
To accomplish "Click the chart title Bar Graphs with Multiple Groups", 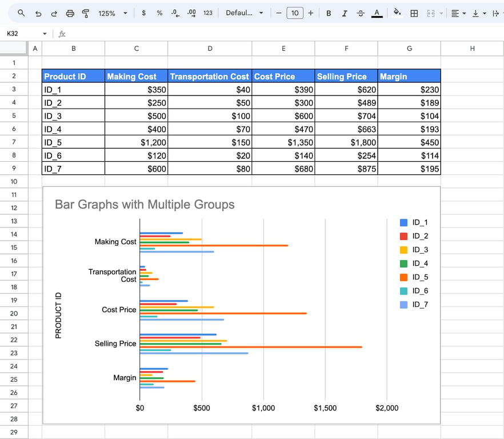I will [145, 205].
